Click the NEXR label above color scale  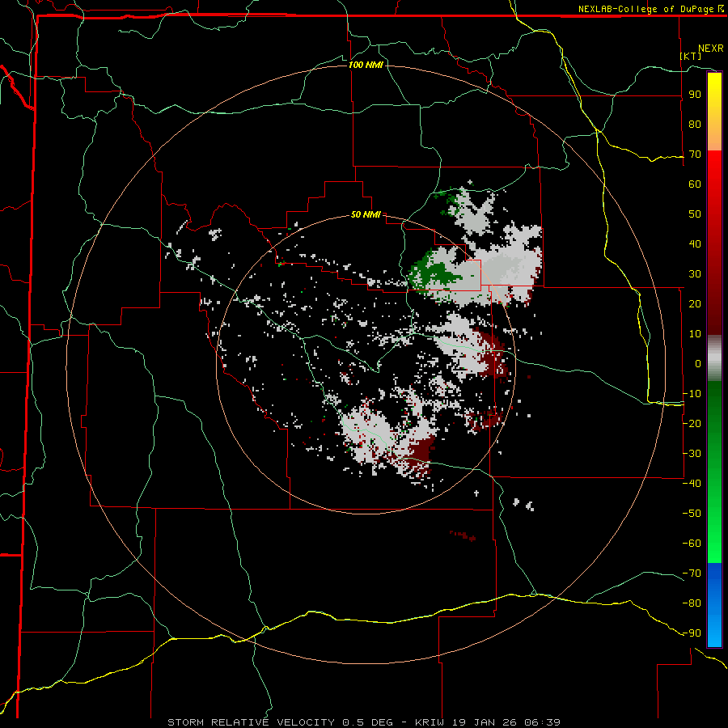pyautogui.click(x=711, y=49)
